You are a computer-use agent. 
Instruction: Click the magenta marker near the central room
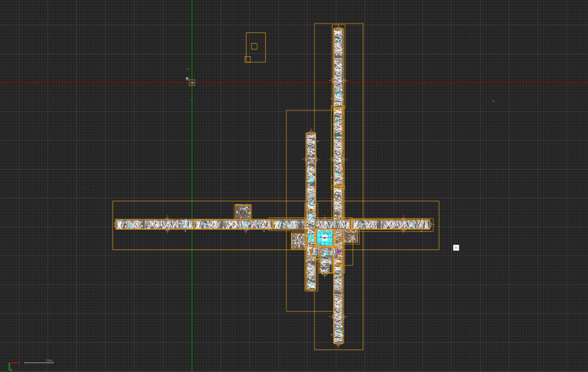pos(338,251)
